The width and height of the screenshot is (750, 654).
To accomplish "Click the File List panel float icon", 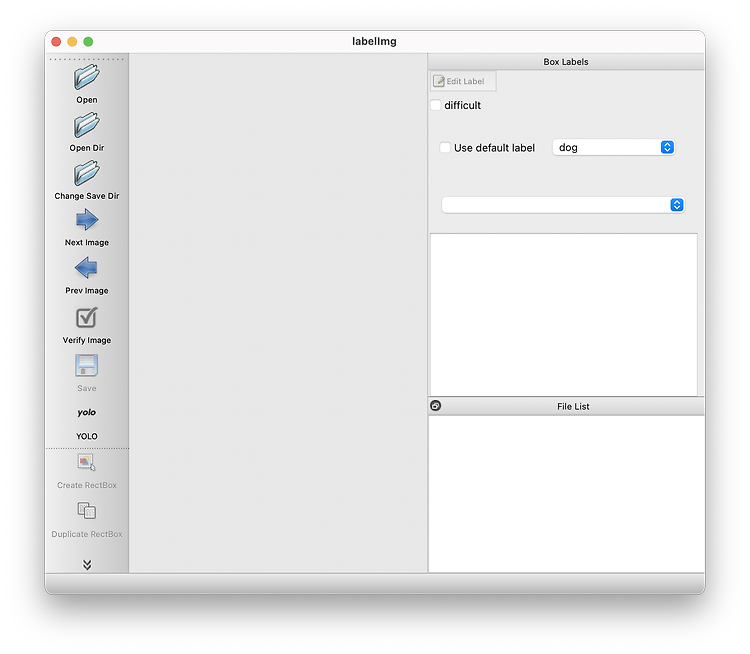I will 436,406.
